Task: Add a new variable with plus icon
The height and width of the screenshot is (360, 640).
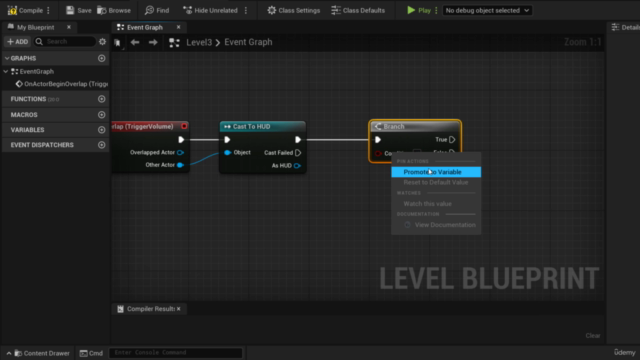Action: click(x=102, y=130)
